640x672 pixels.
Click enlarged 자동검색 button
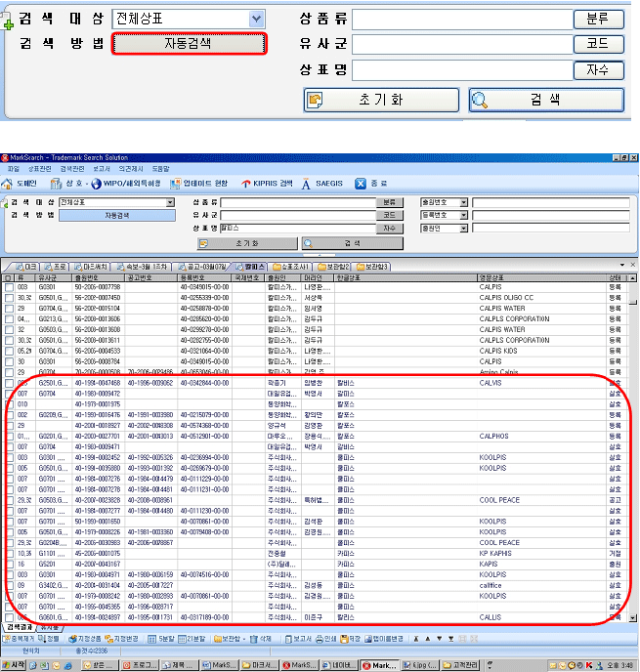pyautogui.click(x=189, y=44)
